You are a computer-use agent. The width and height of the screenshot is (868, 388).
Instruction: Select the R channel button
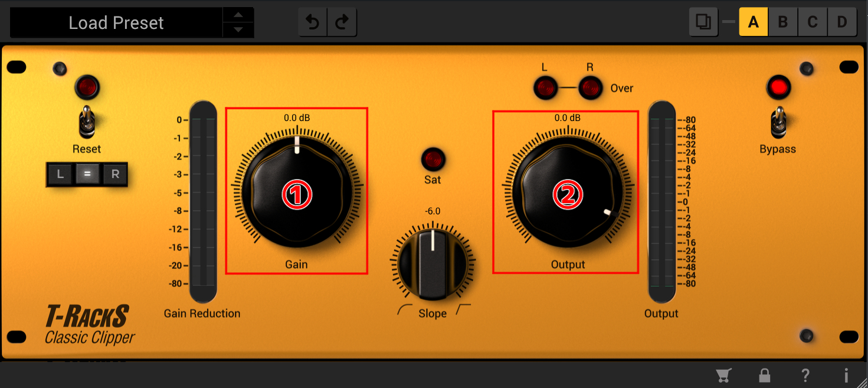(115, 175)
